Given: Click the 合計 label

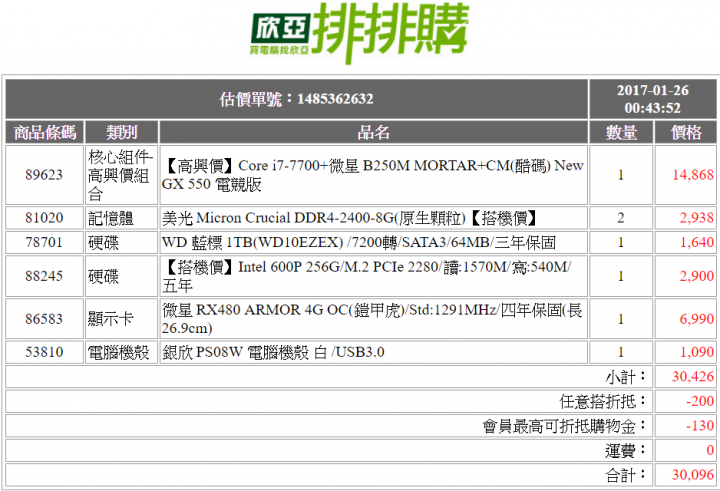Looking at the screenshot, I should click(625, 475).
